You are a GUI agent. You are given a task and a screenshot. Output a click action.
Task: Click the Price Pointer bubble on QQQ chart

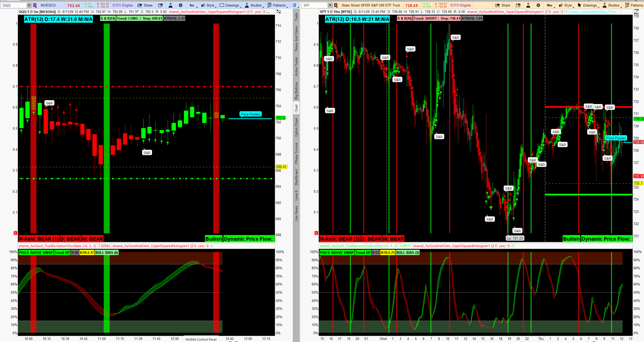251,114
